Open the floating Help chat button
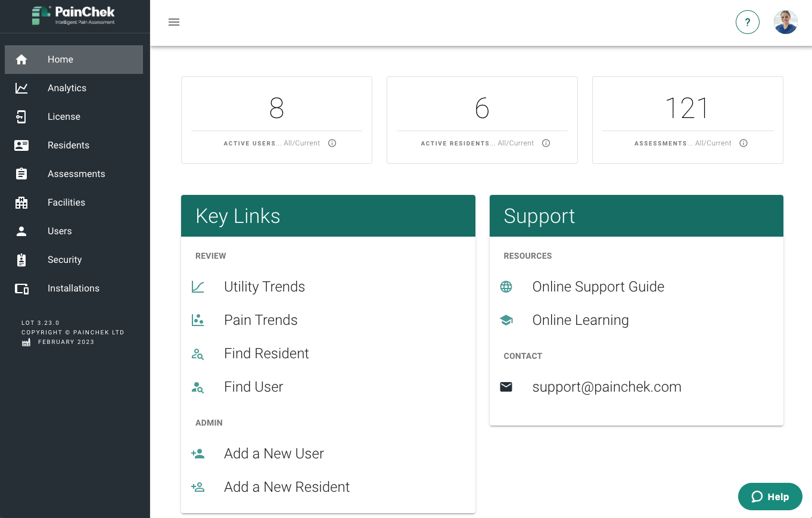This screenshot has width=812, height=518. point(770,497)
